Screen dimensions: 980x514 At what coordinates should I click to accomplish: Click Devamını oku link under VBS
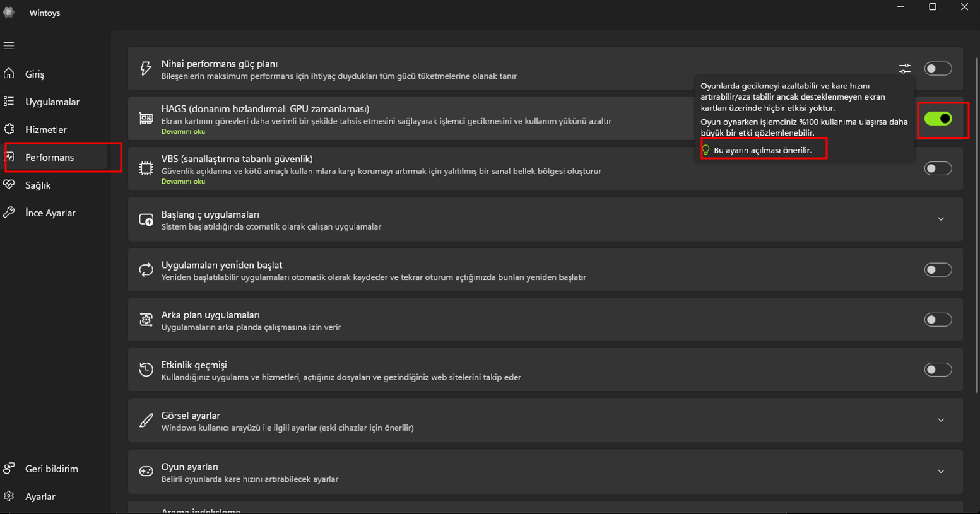pos(183,181)
